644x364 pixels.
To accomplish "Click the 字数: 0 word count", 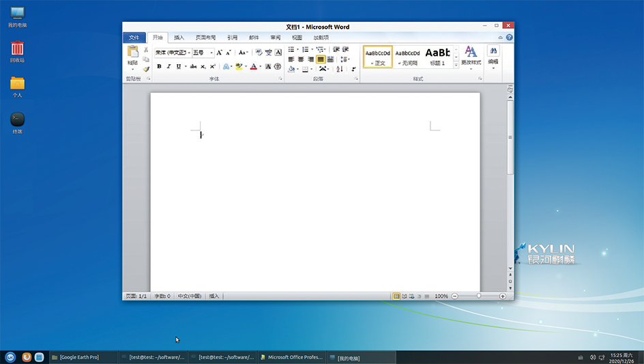I will (x=162, y=296).
